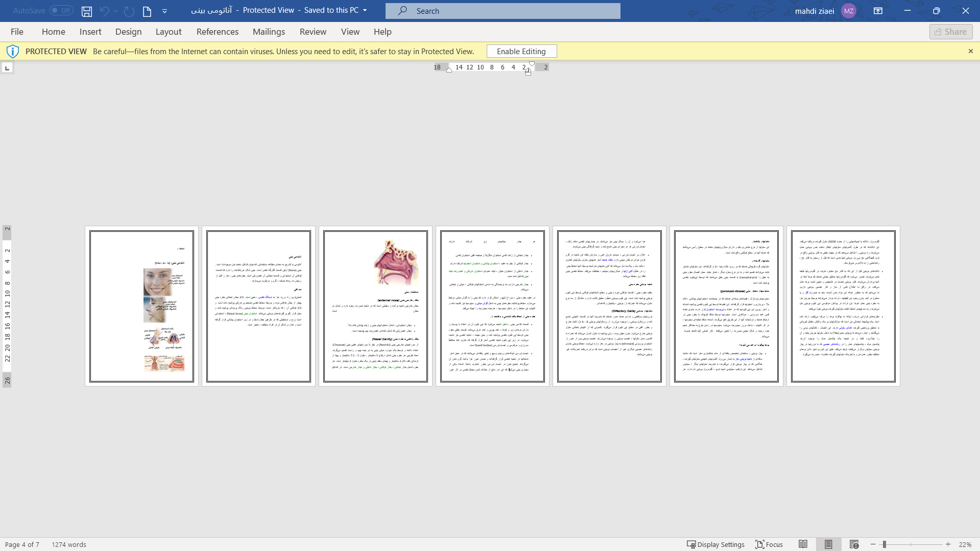Select the fifth page of the document
Image resolution: width=980 pixels, height=551 pixels.
click(x=609, y=306)
